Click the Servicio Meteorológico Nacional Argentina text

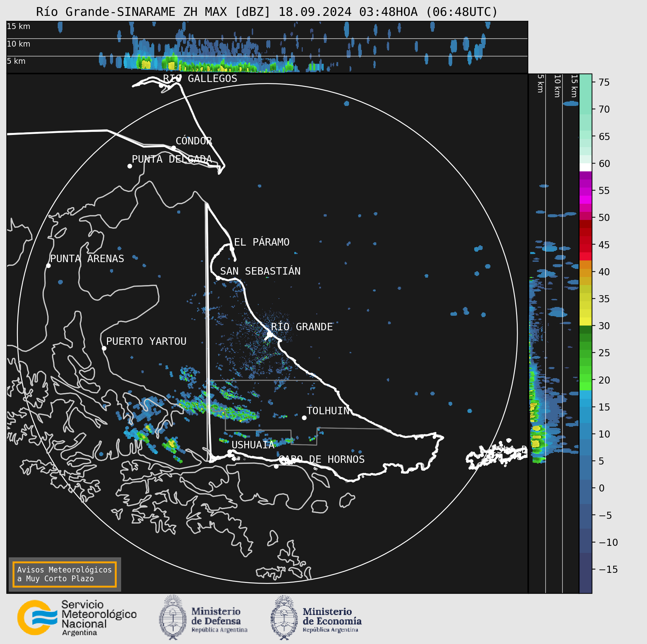click(x=99, y=618)
